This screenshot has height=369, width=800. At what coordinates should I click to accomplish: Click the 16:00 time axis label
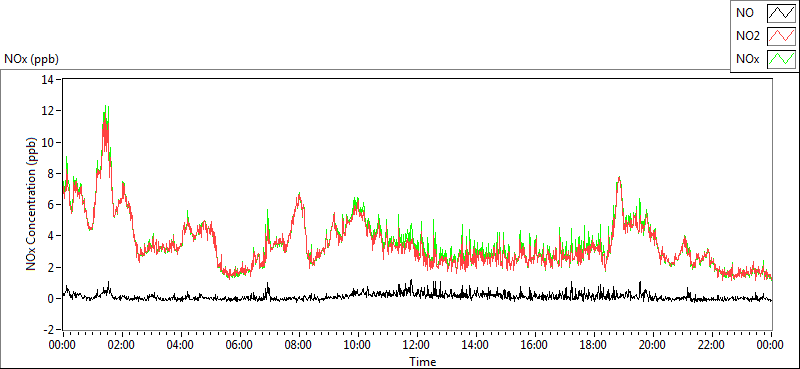click(x=535, y=345)
